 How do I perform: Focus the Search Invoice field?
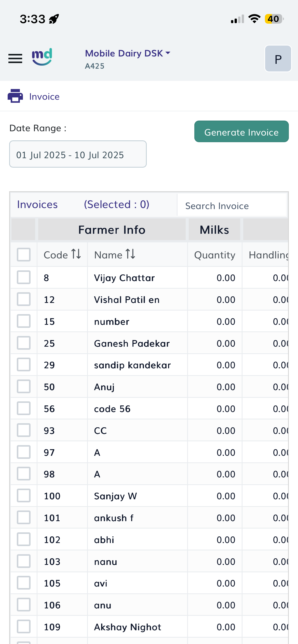[232, 205]
